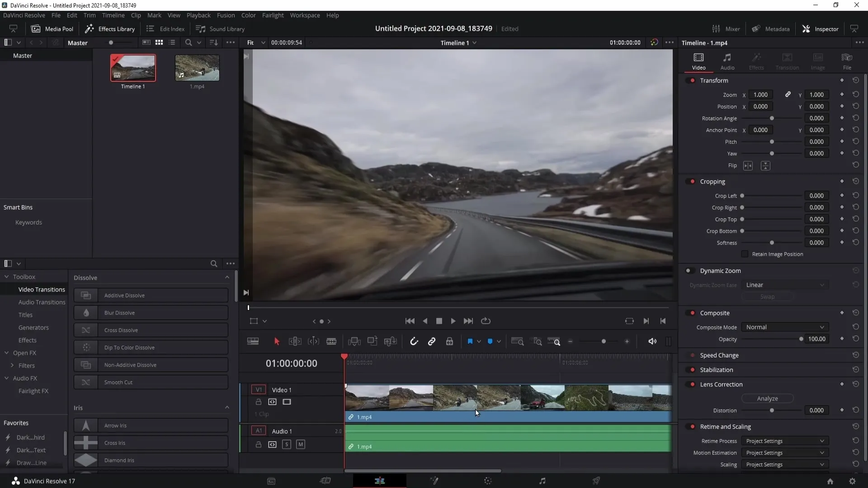Click the Dynamic Trim mode icon
The width and height of the screenshot is (868, 488).
coord(314,342)
